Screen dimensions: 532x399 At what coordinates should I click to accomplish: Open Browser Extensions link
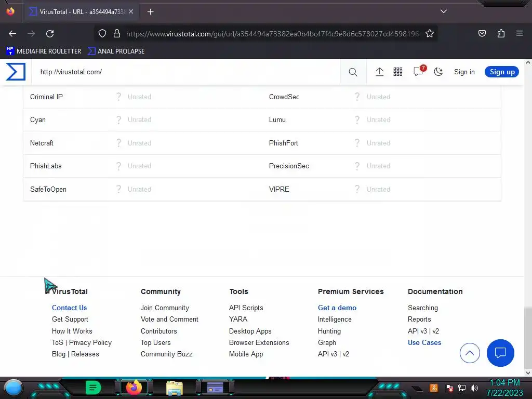pyautogui.click(x=259, y=343)
